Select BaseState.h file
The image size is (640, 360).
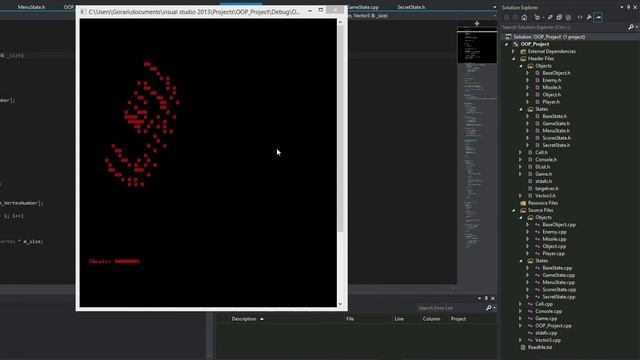coord(554,116)
